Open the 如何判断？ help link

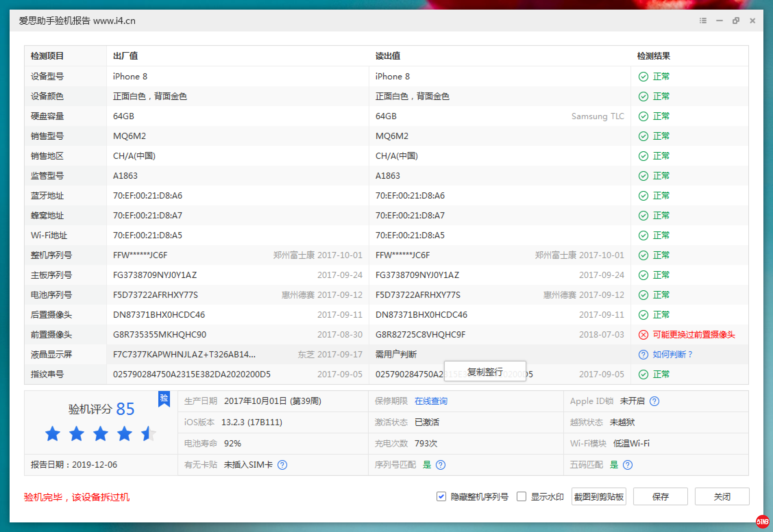[x=672, y=355]
